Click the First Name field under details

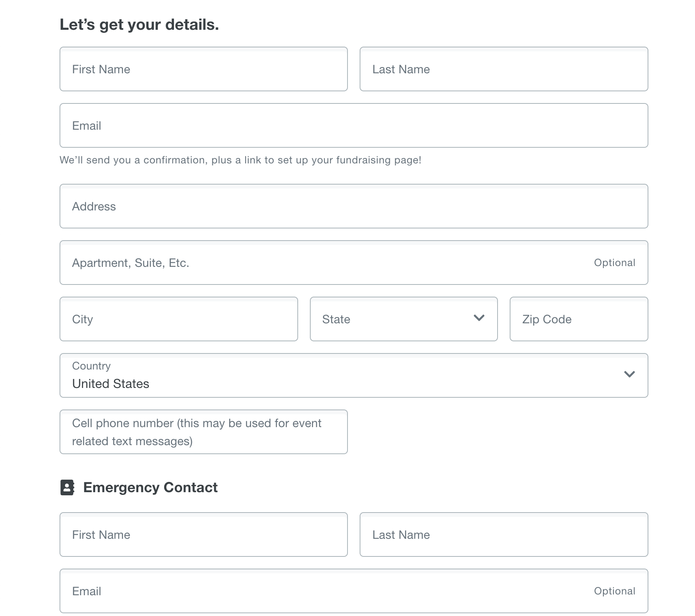coord(203,69)
